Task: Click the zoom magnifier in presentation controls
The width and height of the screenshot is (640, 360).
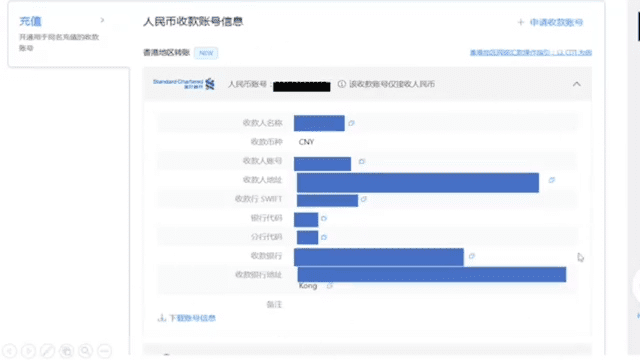Action: pyautogui.click(x=85, y=351)
